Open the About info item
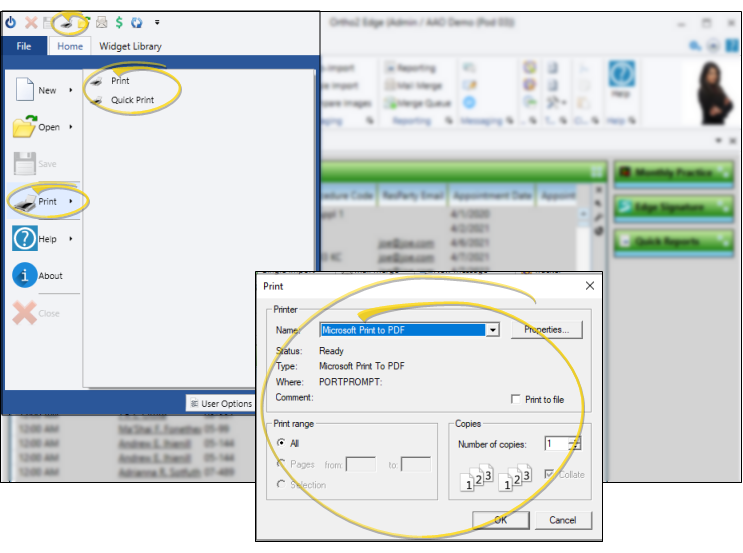The height and width of the screenshot is (553, 743). pos(38,276)
